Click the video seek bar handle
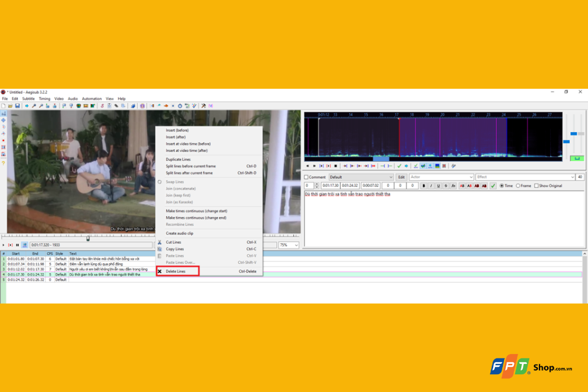588x392 pixels. 88,238
